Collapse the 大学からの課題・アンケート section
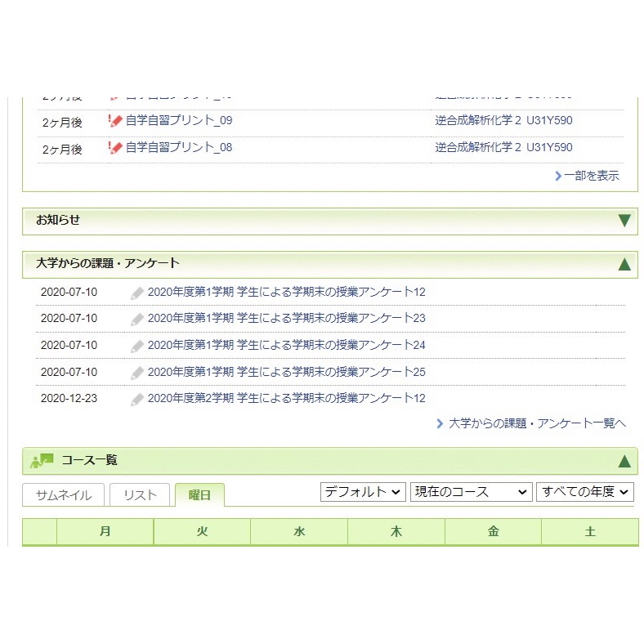The height and width of the screenshot is (644, 644). click(624, 264)
